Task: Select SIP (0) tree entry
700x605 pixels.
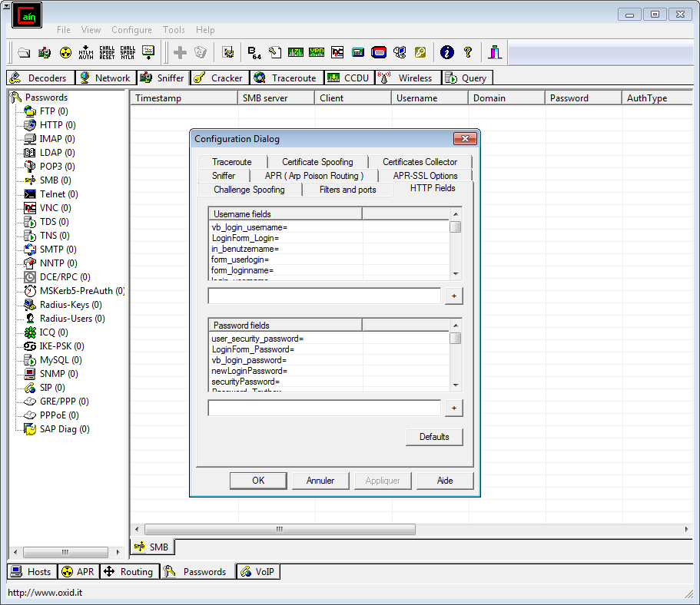Action: (x=52, y=388)
